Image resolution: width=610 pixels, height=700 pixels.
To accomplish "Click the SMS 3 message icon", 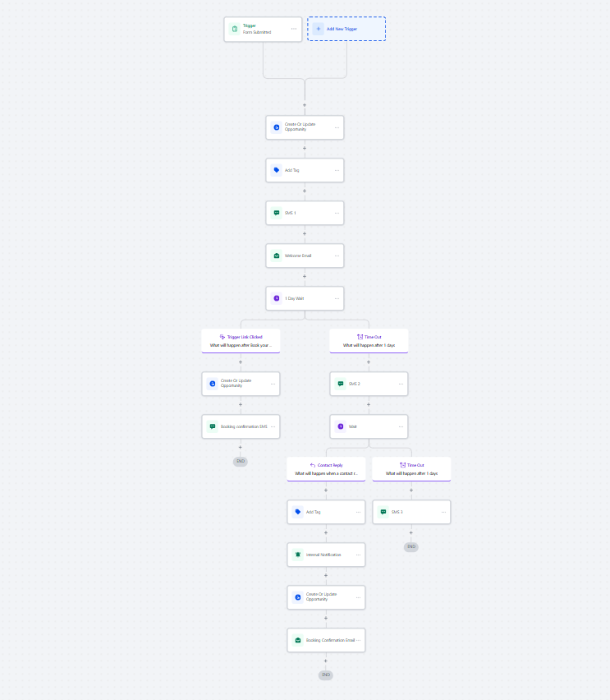I will tap(383, 512).
